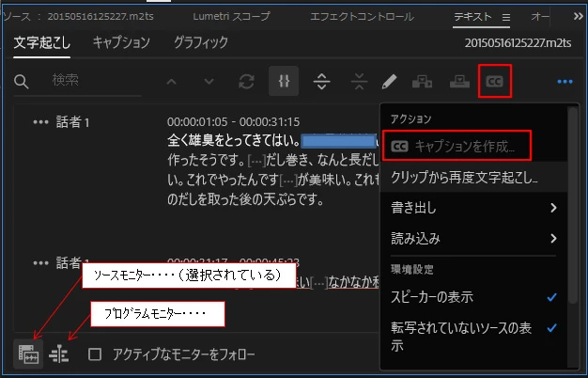Click the search magnifier icon
Viewport: 588px width, 378px height.
click(21, 81)
